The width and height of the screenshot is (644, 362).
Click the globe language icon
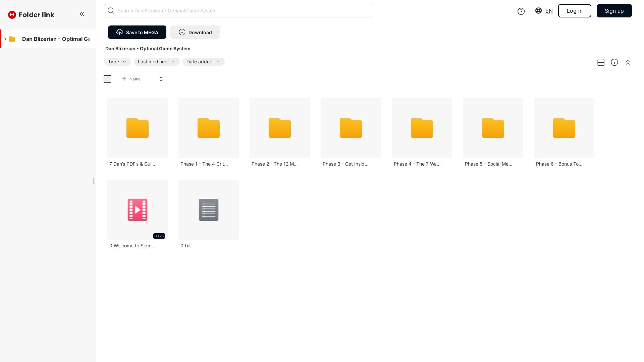point(538,11)
